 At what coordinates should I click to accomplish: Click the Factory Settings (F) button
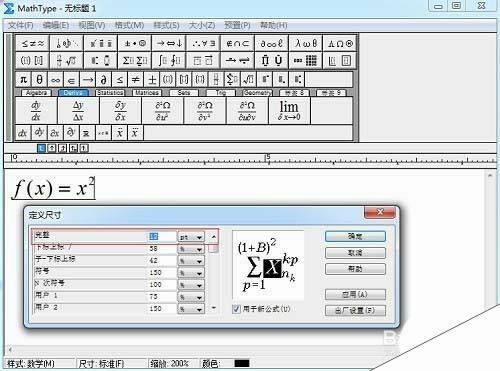[x=355, y=310]
